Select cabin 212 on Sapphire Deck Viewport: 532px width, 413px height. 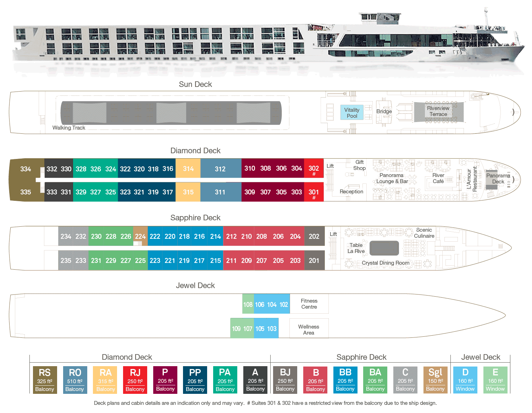point(231,236)
